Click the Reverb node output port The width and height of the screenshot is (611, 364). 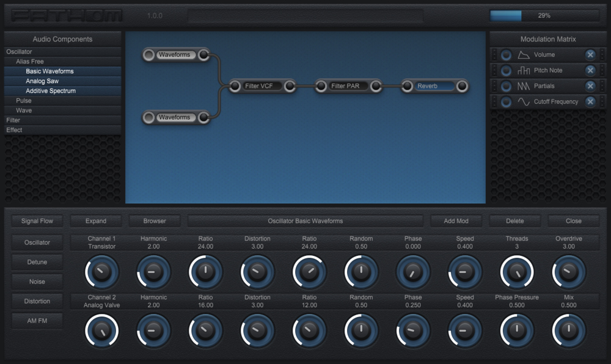point(462,86)
